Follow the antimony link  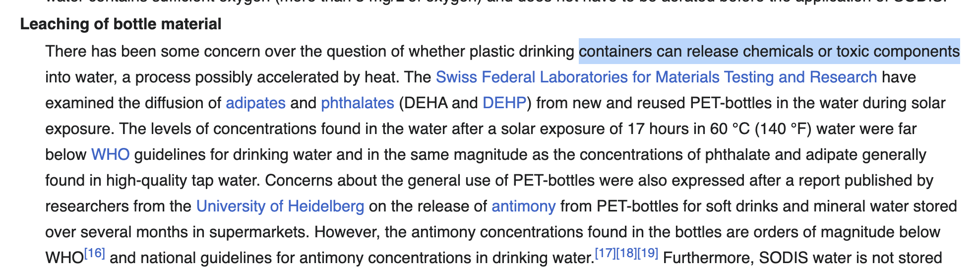coord(523,207)
